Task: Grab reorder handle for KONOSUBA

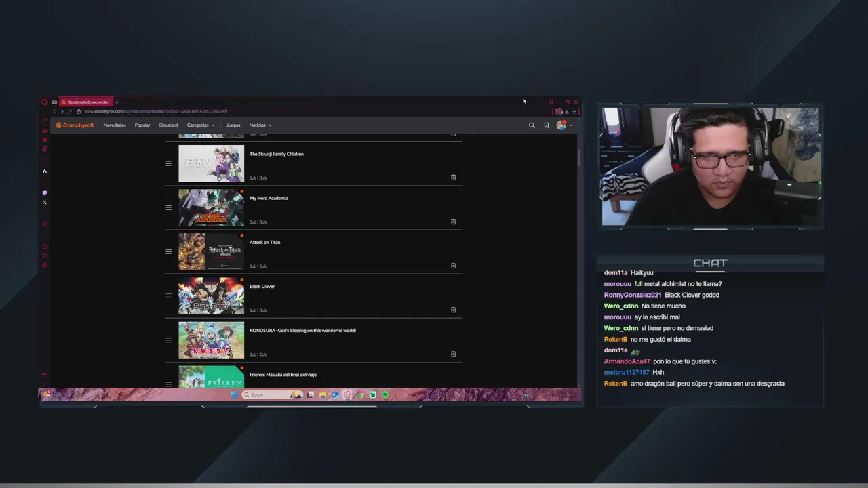Action: pos(169,340)
